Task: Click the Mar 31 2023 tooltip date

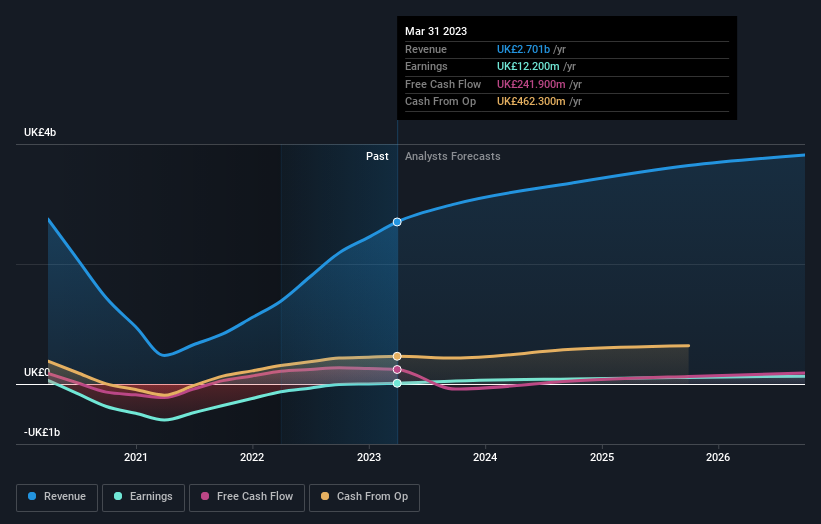Action: (436, 31)
